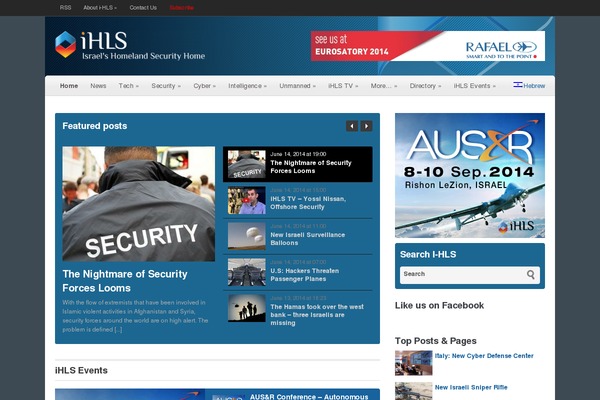Open AUS&R Conference – Autonomous event link
Image resolution: width=600 pixels, height=400 pixels.
coord(309,397)
